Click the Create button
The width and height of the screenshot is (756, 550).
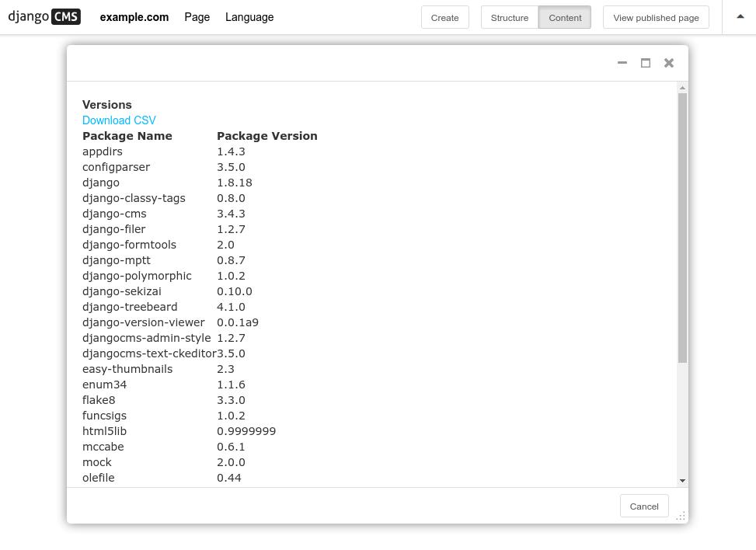[x=445, y=17]
